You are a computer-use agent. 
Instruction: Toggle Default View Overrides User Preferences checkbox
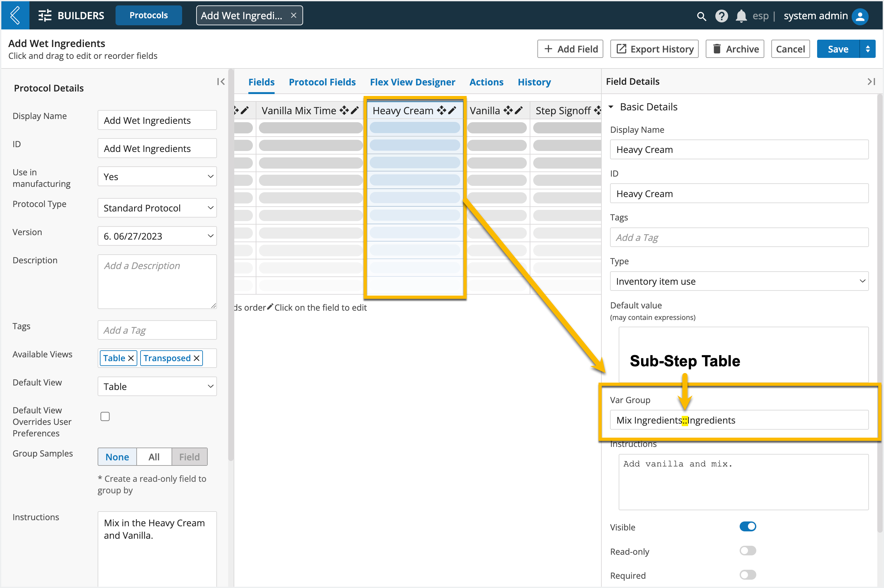click(105, 417)
